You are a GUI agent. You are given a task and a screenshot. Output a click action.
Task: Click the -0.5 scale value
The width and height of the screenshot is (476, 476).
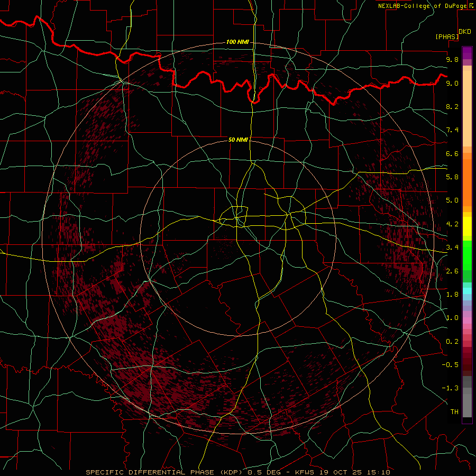tap(450, 365)
